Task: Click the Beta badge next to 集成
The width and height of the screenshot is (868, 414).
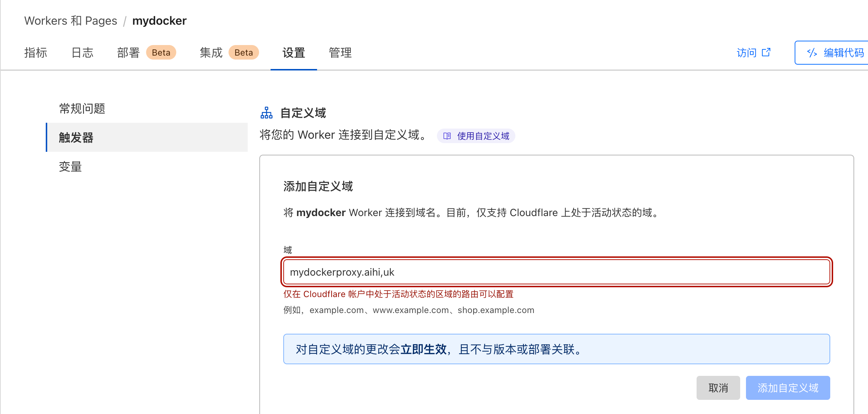Action: [x=243, y=53]
